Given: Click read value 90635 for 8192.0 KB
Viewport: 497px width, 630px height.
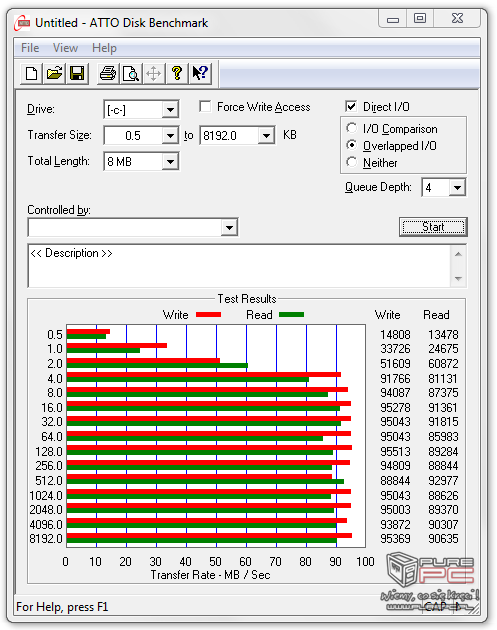Looking at the screenshot, I should coord(443,538).
